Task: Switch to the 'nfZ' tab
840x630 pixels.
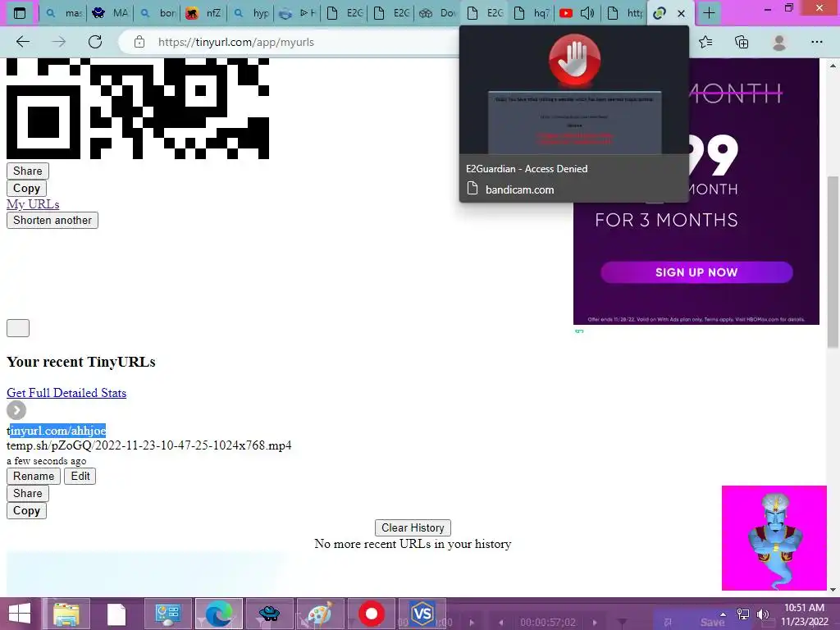Action: 203,13
